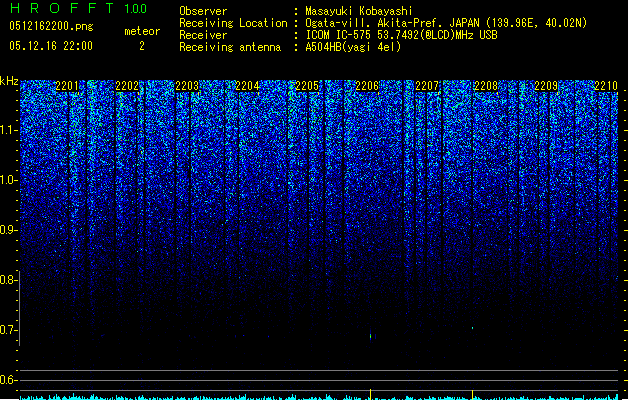This screenshot has height=400, width=629.
Task: Click the 2206 time marker
Action: click(367, 86)
